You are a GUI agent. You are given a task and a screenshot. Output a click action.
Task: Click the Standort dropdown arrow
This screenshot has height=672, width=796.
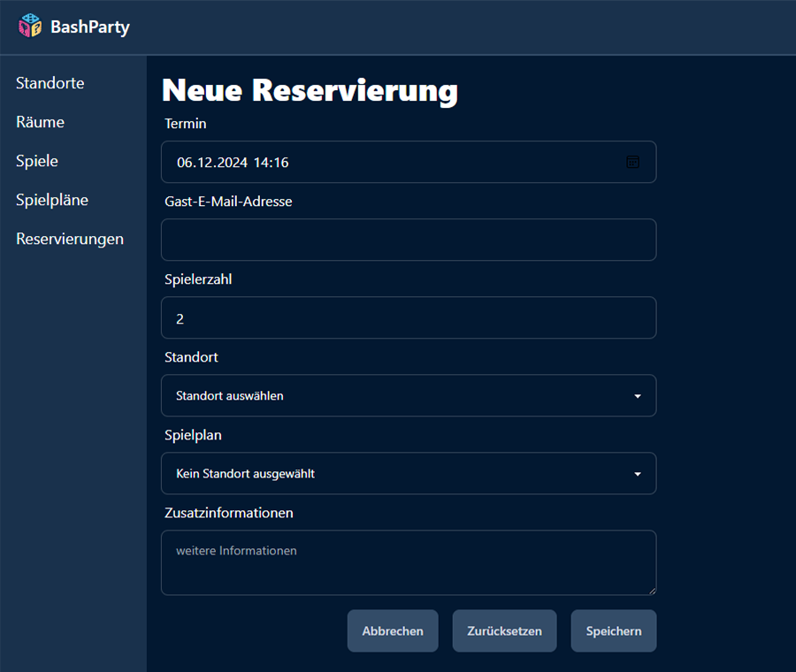[x=638, y=396]
